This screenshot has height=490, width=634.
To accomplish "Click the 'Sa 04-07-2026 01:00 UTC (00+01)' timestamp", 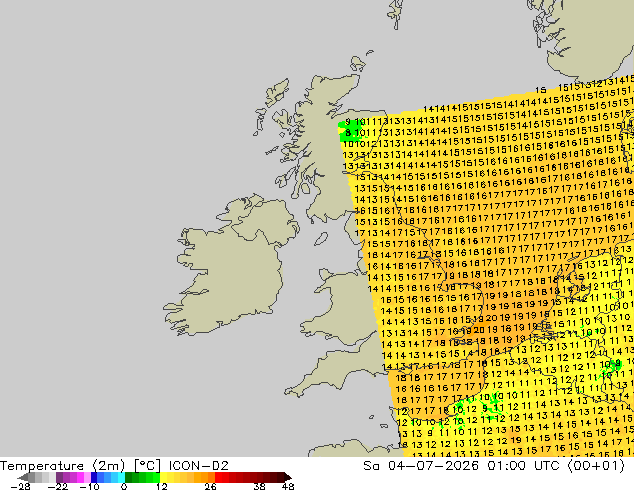I will click(x=494, y=466).
